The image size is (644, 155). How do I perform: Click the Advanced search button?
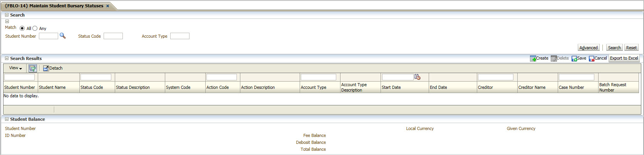click(588, 48)
